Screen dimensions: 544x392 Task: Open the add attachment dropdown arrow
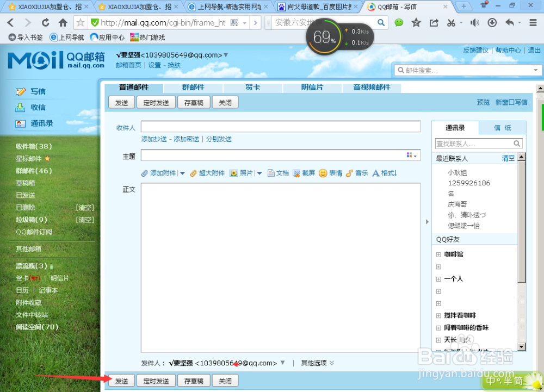point(182,173)
